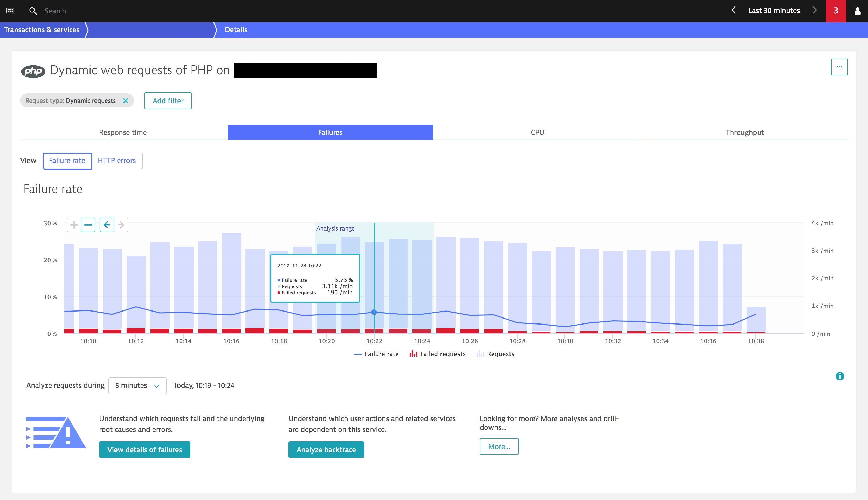Switch to the CPU tab

(x=538, y=133)
